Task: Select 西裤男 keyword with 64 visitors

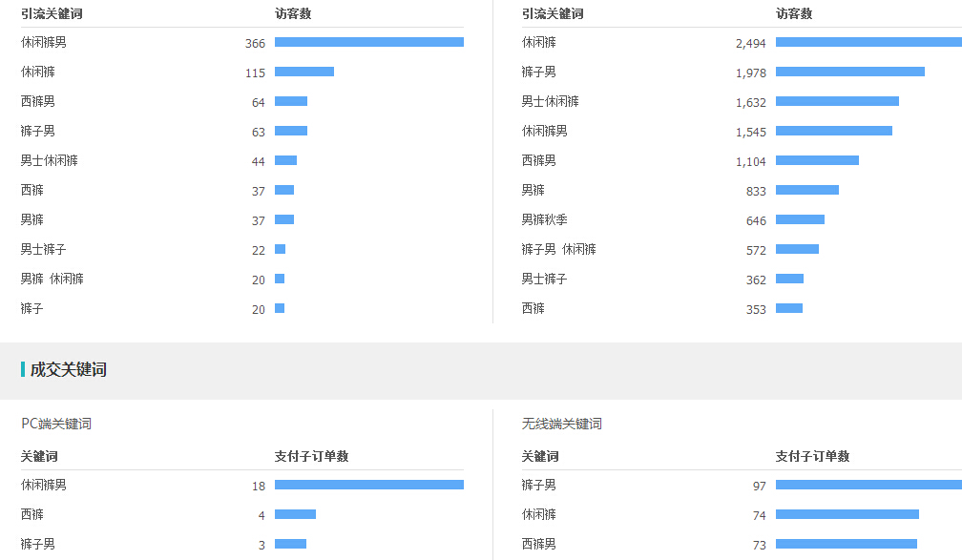Action: pos(38,101)
